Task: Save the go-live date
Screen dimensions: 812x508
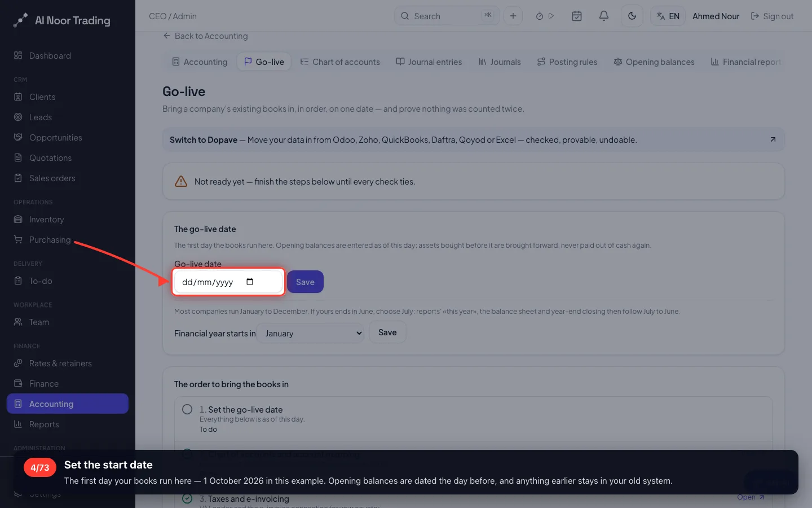Action: point(305,282)
